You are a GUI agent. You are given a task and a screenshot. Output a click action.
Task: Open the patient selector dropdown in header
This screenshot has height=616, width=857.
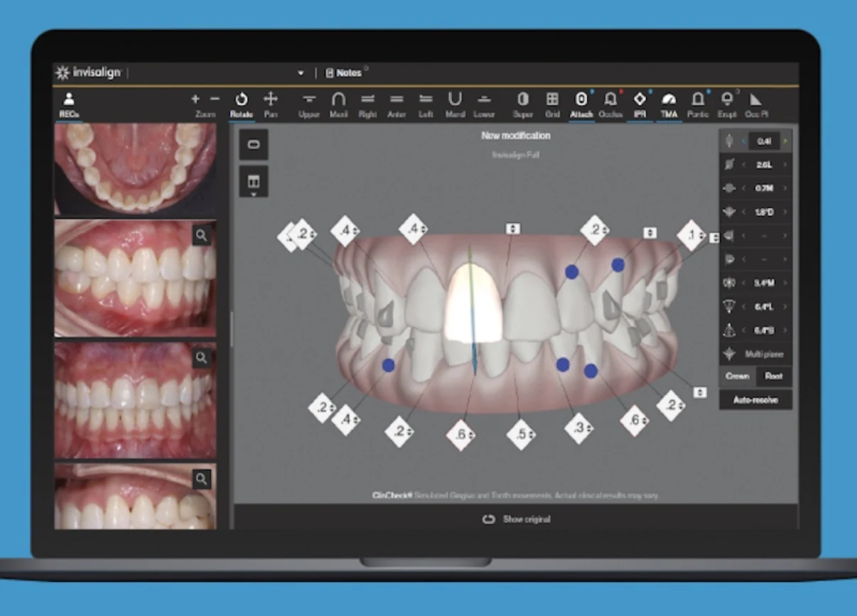(301, 73)
